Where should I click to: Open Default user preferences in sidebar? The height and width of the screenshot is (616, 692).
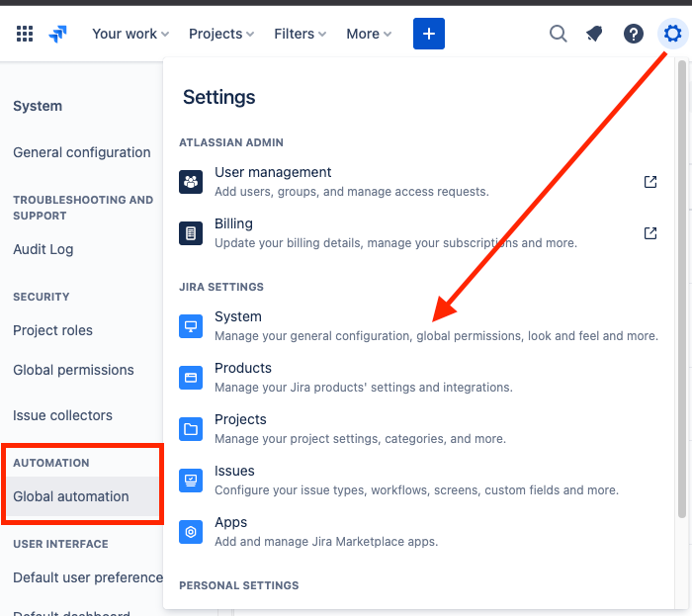[88, 577]
